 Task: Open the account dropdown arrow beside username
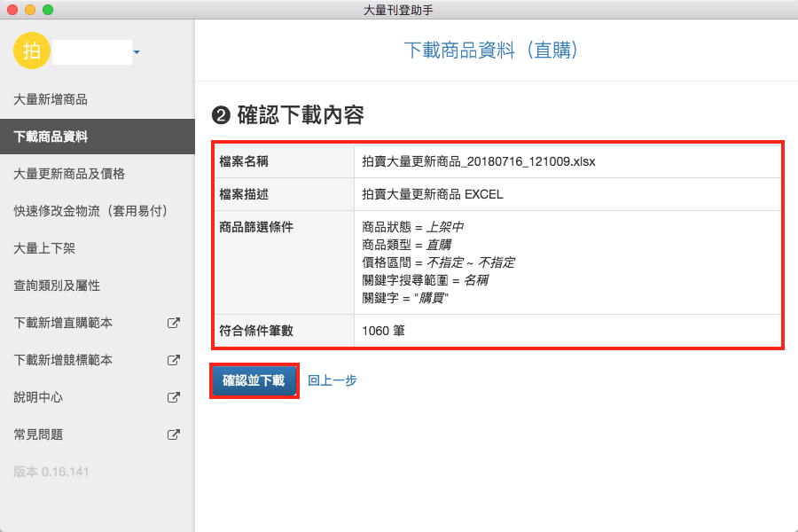tap(137, 53)
